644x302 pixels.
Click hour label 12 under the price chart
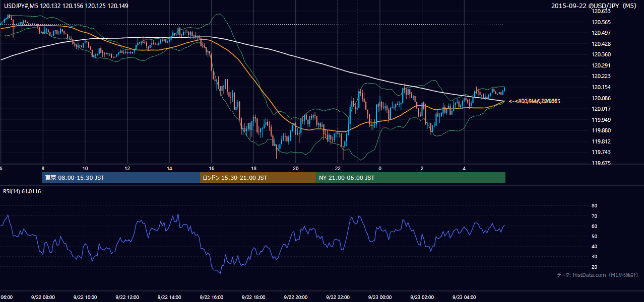pyautogui.click(x=127, y=168)
